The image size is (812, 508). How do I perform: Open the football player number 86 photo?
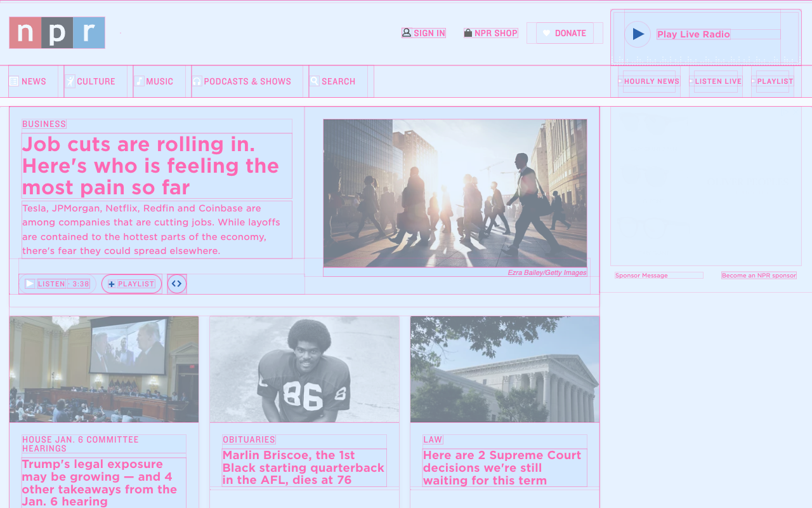point(304,370)
